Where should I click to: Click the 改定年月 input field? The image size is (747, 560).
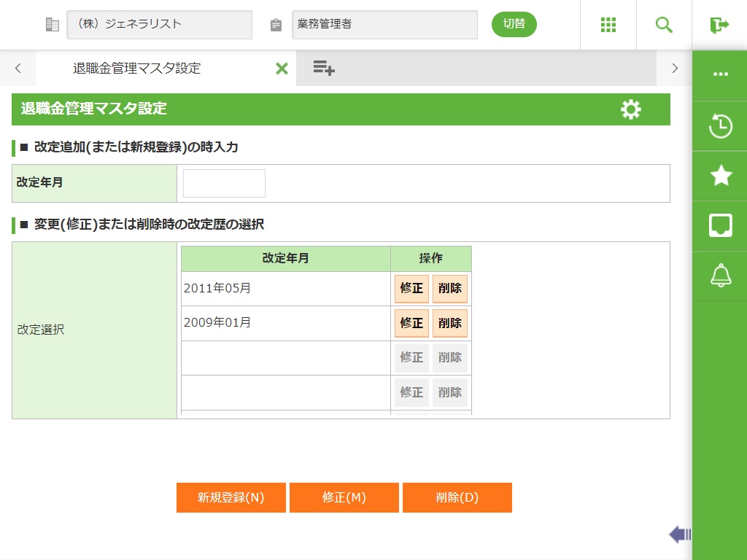pyautogui.click(x=224, y=184)
